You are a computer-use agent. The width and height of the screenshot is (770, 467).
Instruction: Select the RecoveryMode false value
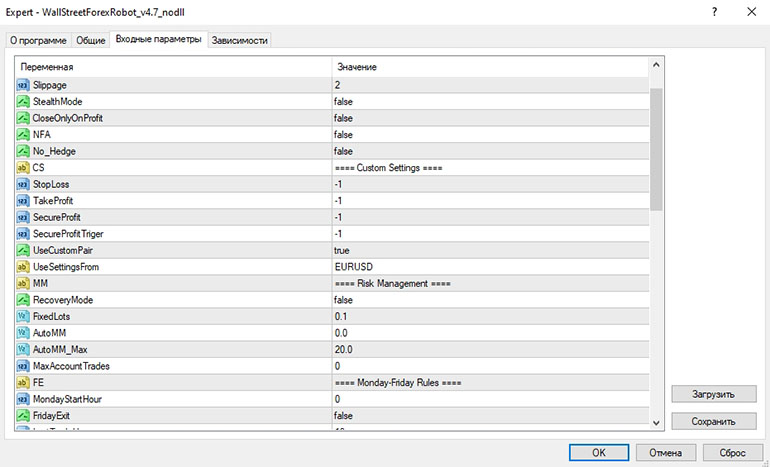(x=343, y=300)
